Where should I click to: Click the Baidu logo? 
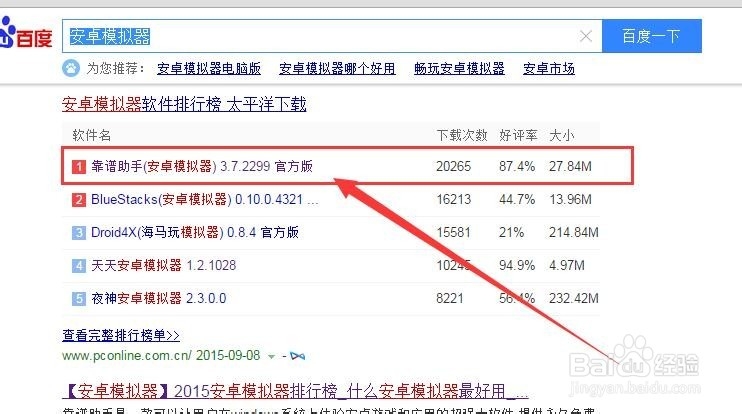pyautogui.click(x=25, y=33)
